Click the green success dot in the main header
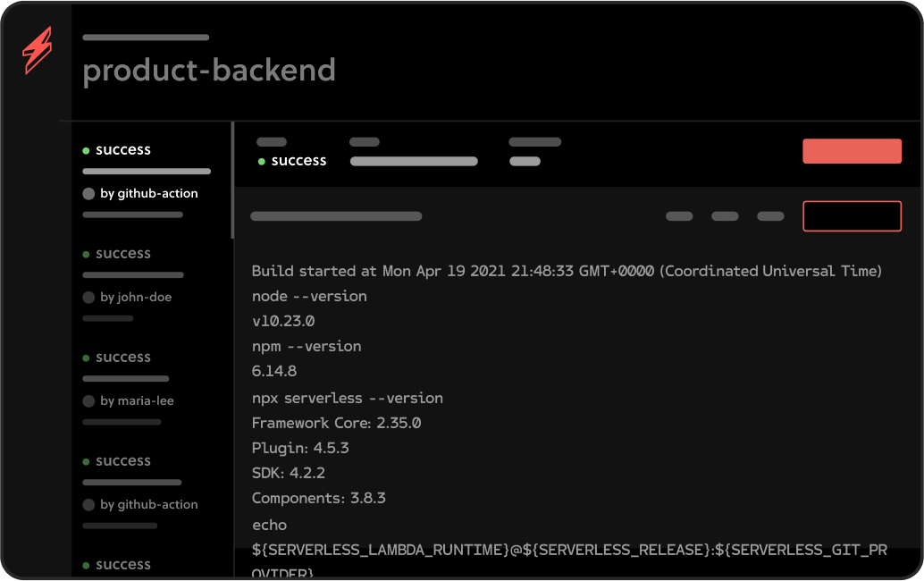 point(260,161)
